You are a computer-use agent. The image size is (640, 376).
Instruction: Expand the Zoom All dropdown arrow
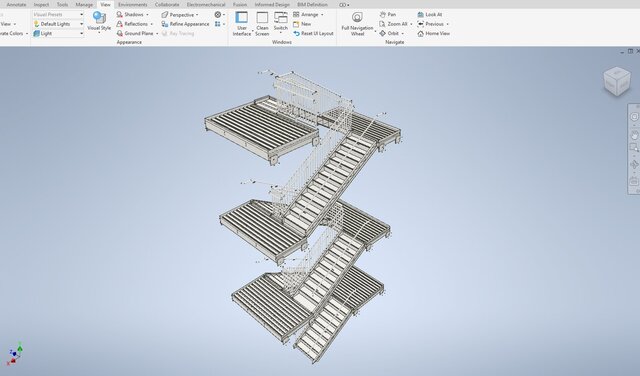411,24
